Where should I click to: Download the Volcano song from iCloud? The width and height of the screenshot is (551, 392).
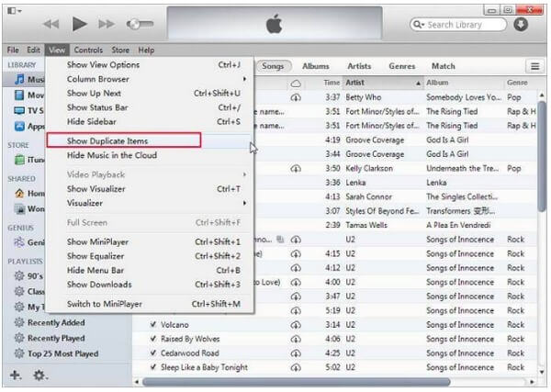pyautogui.click(x=296, y=325)
